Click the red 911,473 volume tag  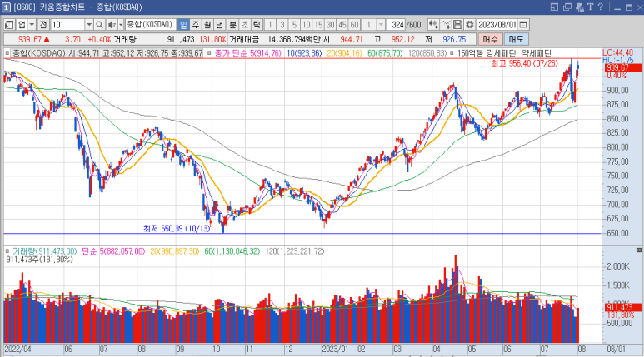point(622,307)
